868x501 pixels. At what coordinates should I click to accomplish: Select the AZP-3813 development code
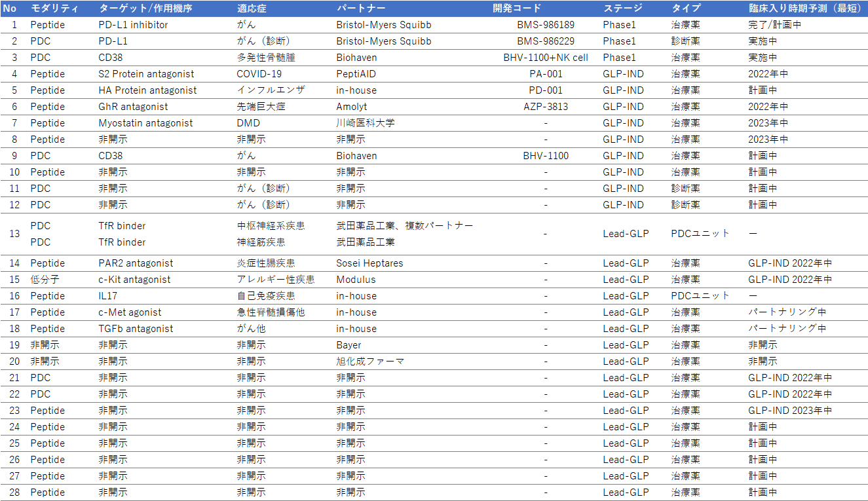pyautogui.click(x=546, y=107)
